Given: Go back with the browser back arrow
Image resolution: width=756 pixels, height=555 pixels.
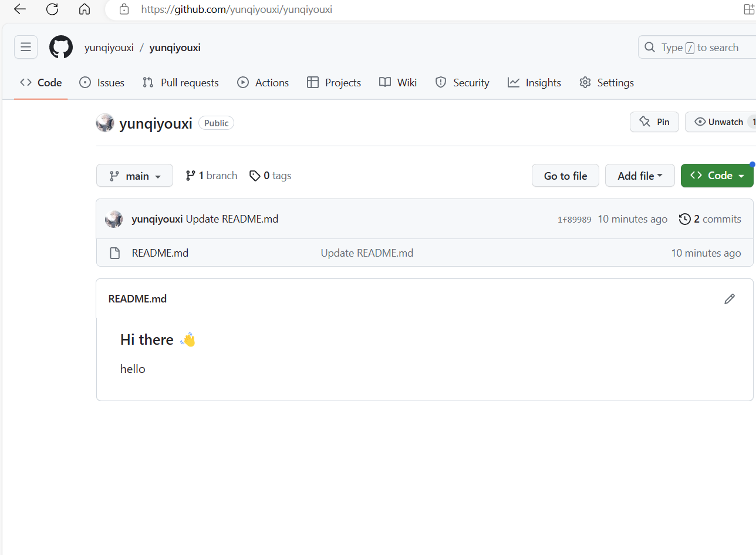Looking at the screenshot, I should coord(20,9).
